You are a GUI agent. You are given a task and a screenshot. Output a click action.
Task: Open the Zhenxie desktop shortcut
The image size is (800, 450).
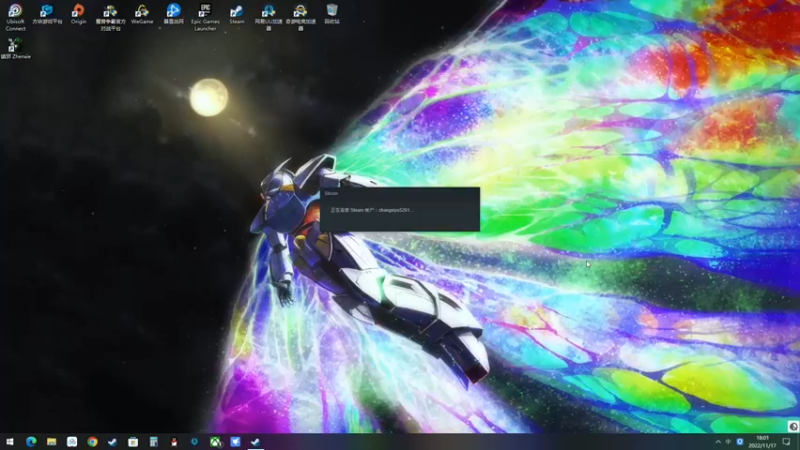click(x=15, y=48)
